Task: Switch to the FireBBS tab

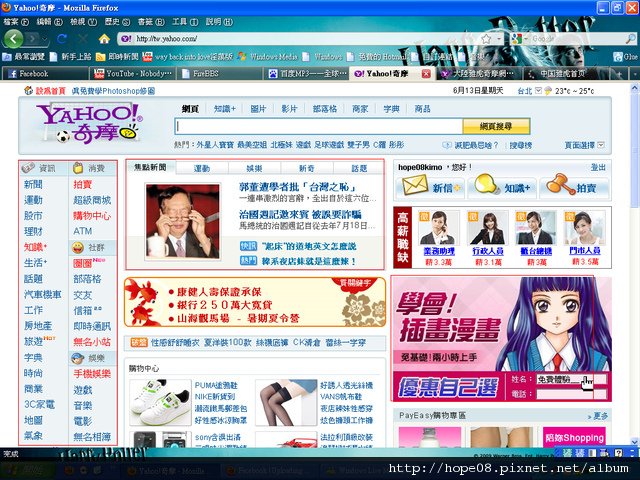Action: point(220,73)
